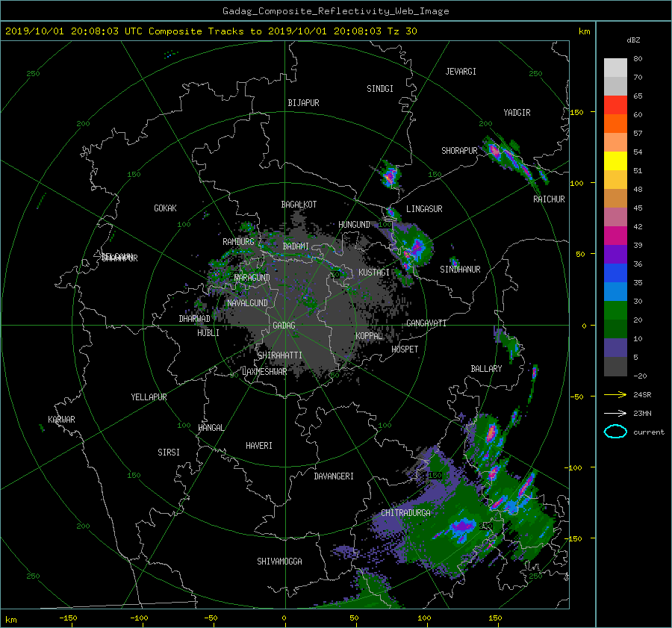
Task: Select the HAVERI city label
Action: 259,446
